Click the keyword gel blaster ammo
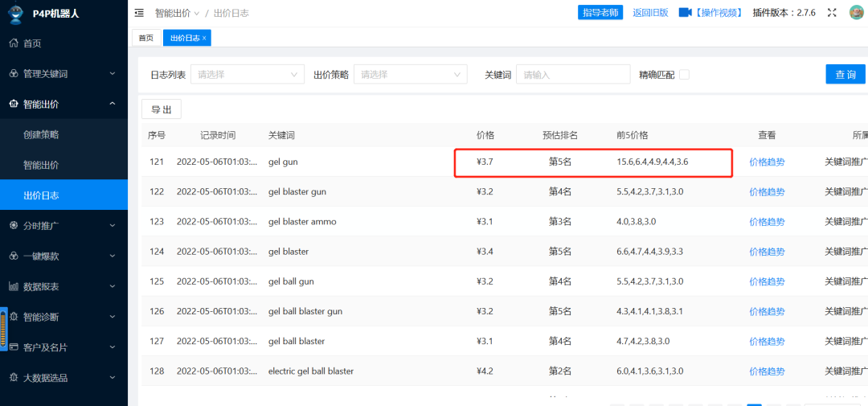The height and width of the screenshot is (406, 868). [x=302, y=222]
